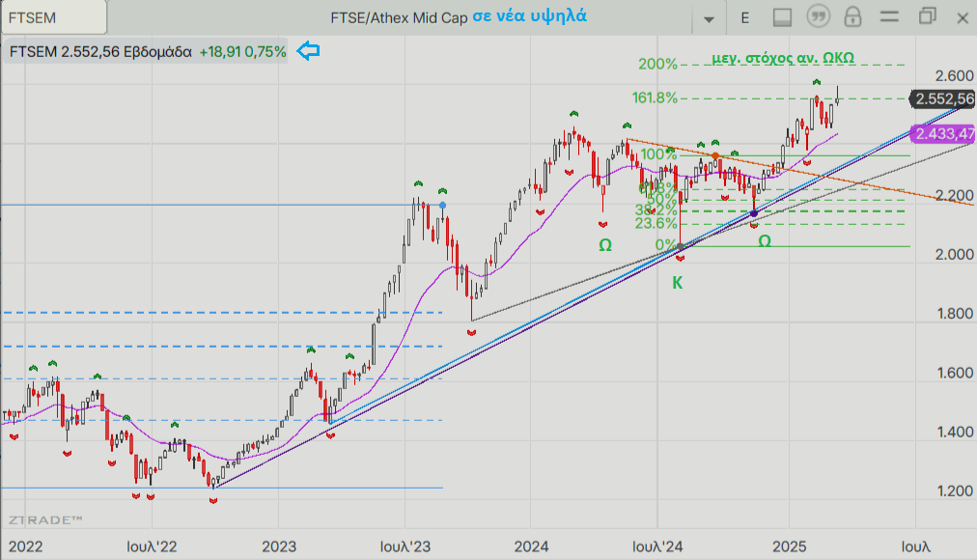Click the 2.000 price axis label

[954, 254]
